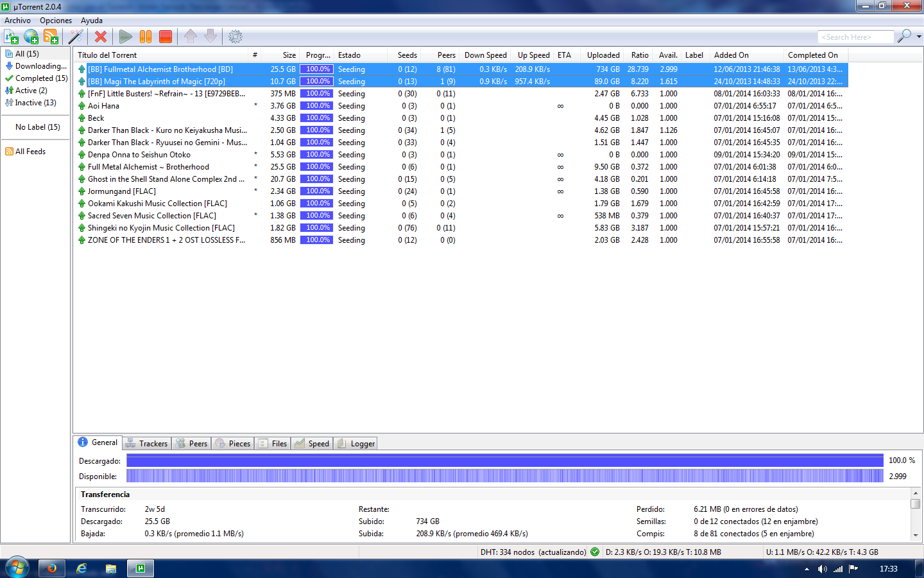Click the Transferencia panel scroll up arrow

coord(916,494)
